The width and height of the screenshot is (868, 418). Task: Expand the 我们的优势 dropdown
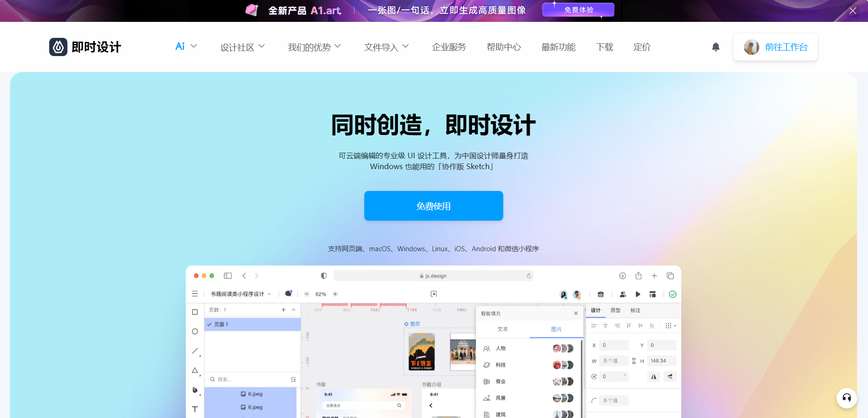tap(314, 47)
